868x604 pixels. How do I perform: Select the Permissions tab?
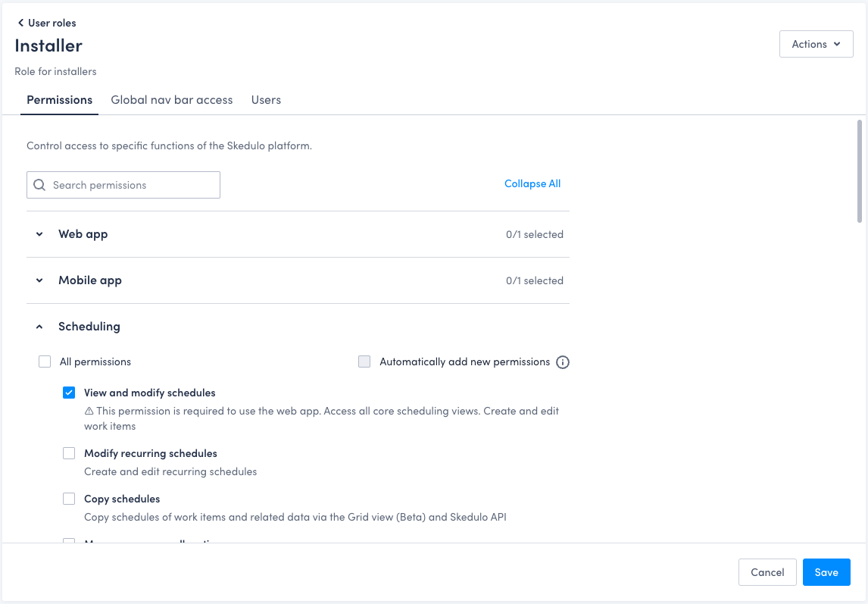click(x=59, y=100)
